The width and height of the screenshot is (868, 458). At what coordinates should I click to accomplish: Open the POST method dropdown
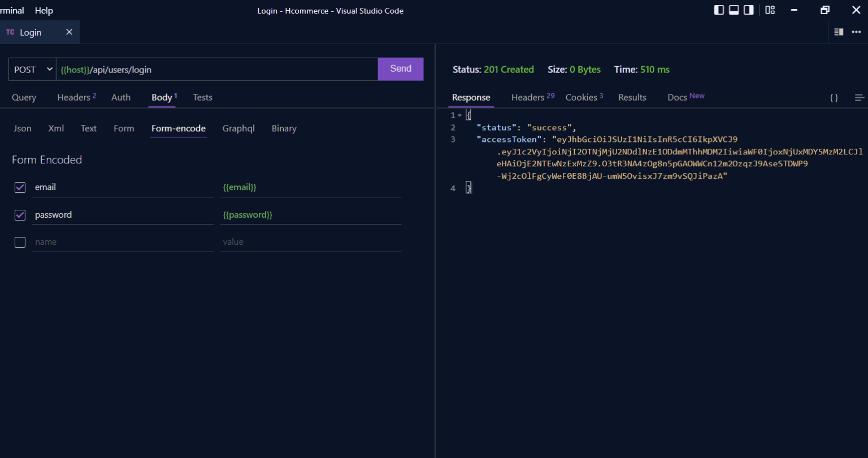(x=32, y=69)
